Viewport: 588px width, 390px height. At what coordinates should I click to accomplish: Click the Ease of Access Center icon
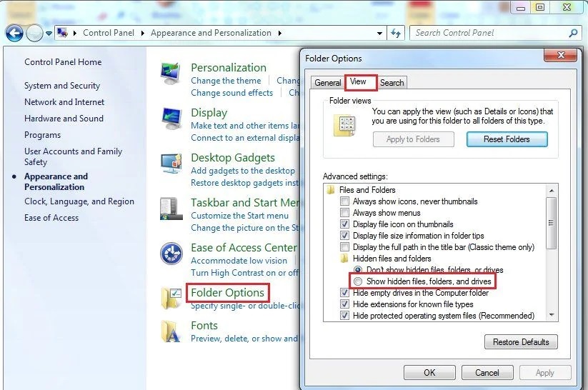pyautogui.click(x=171, y=254)
